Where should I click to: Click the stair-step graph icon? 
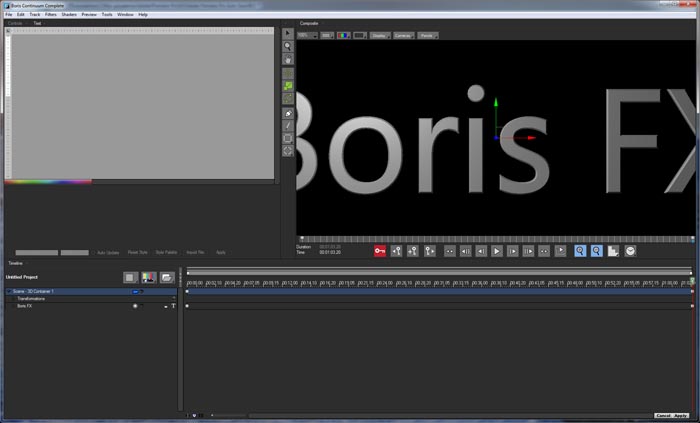(613, 251)
